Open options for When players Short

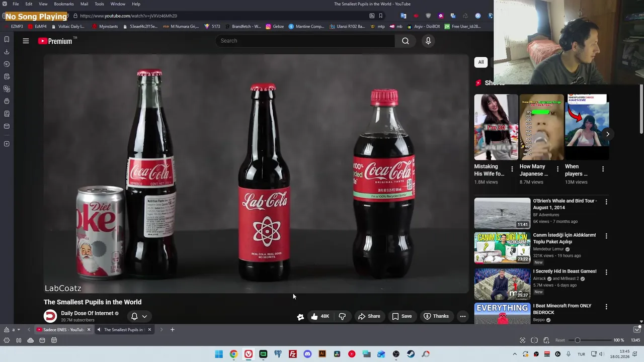point(603,169)
